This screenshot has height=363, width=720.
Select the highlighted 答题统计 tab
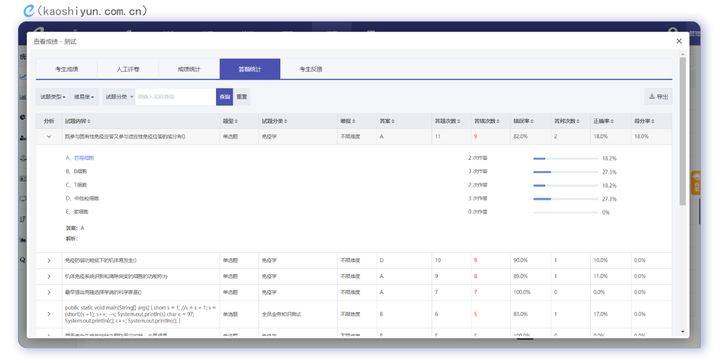coord(250,69)
